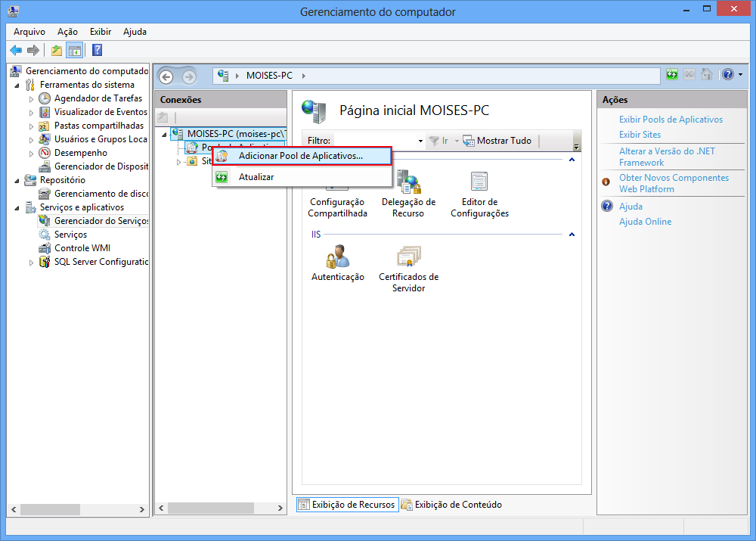This screenshot has width=756, height=541.
Task: Collapse the Ferramentas do sistema node
Action: (17, 86)
